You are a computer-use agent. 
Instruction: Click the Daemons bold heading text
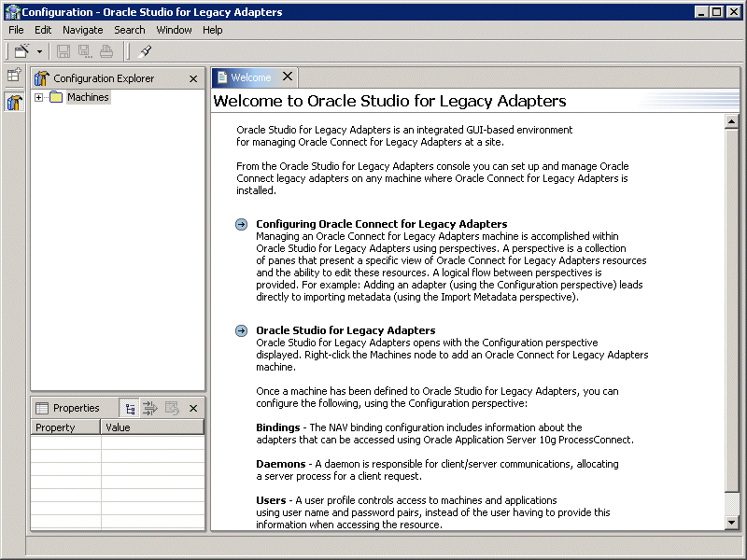(281, 464)
